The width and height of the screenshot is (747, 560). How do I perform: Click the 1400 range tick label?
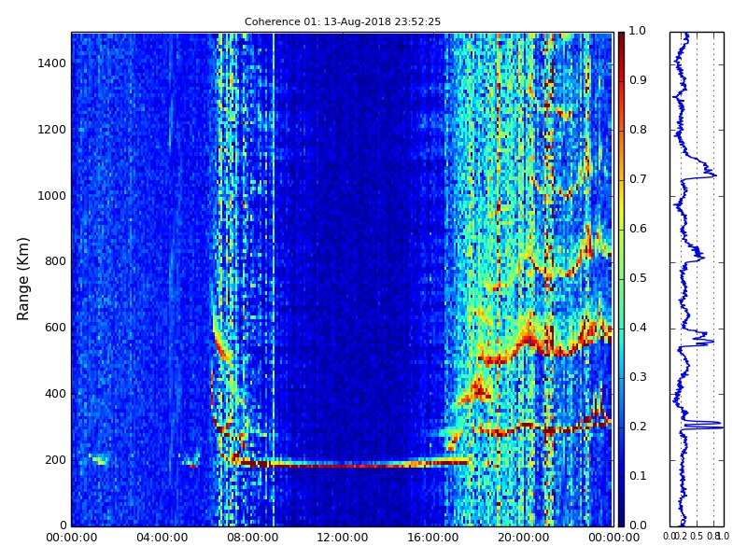pos(52,63)
